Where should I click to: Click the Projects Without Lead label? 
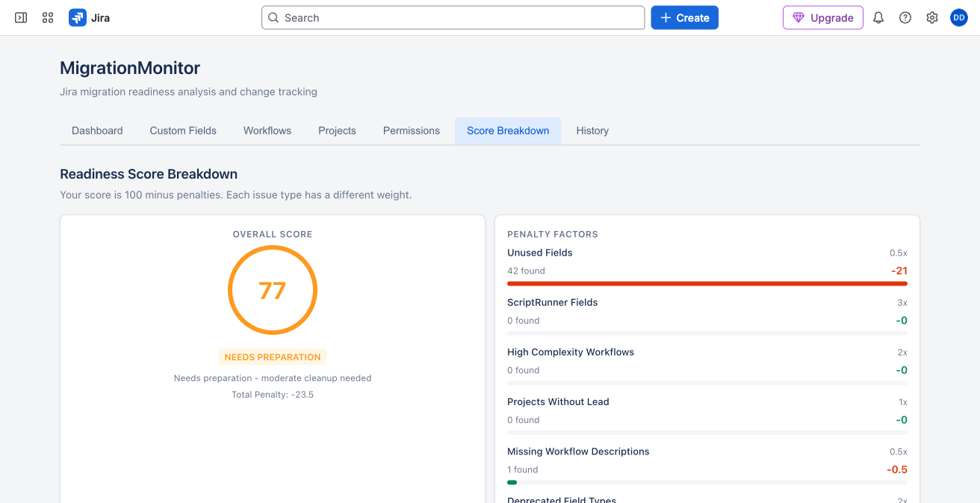click(558, 401)
